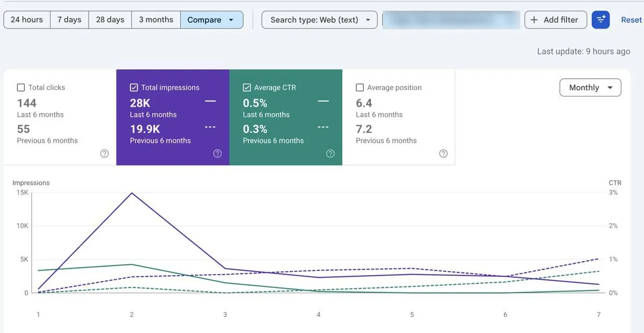Uncheck the Total impressions checkbox
The image size is (644, 333).
(x=134, y=87)
